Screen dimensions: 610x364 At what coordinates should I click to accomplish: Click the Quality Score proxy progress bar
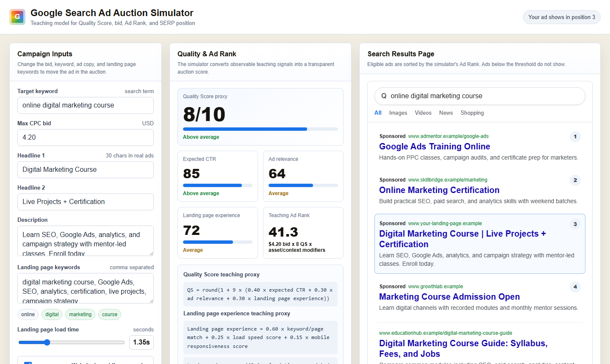coord(261,129)
